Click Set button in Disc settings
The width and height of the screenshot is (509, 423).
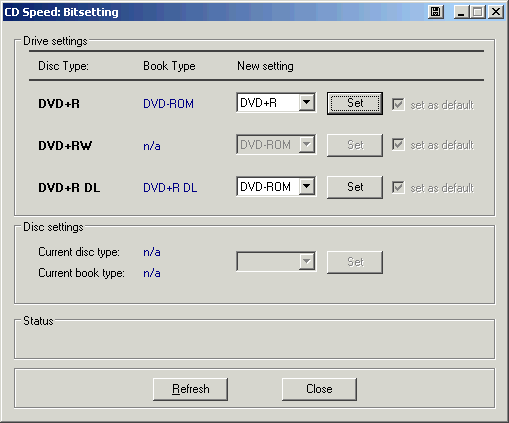click(x=355, y=262)
